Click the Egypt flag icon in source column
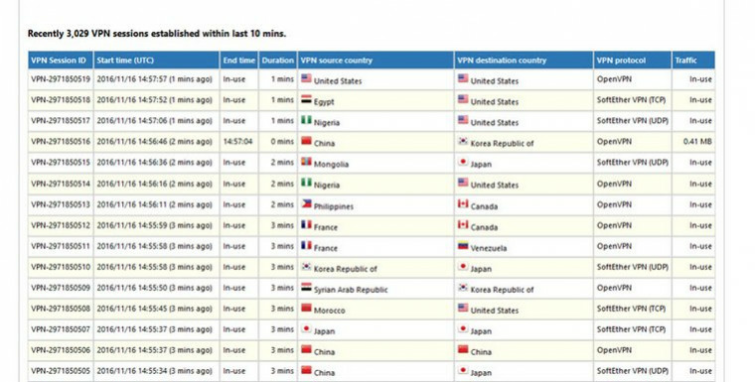The height and width of the screenshot is (382, 755). click(x=306, y=99)
